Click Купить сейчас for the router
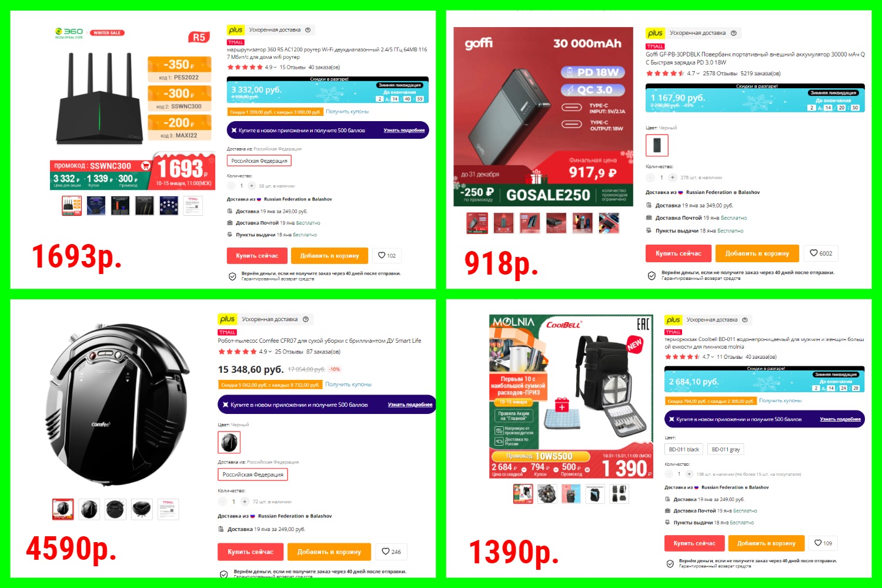Image resolution: width=882 pixels, height=588 pixels. (x=257, y=255)
